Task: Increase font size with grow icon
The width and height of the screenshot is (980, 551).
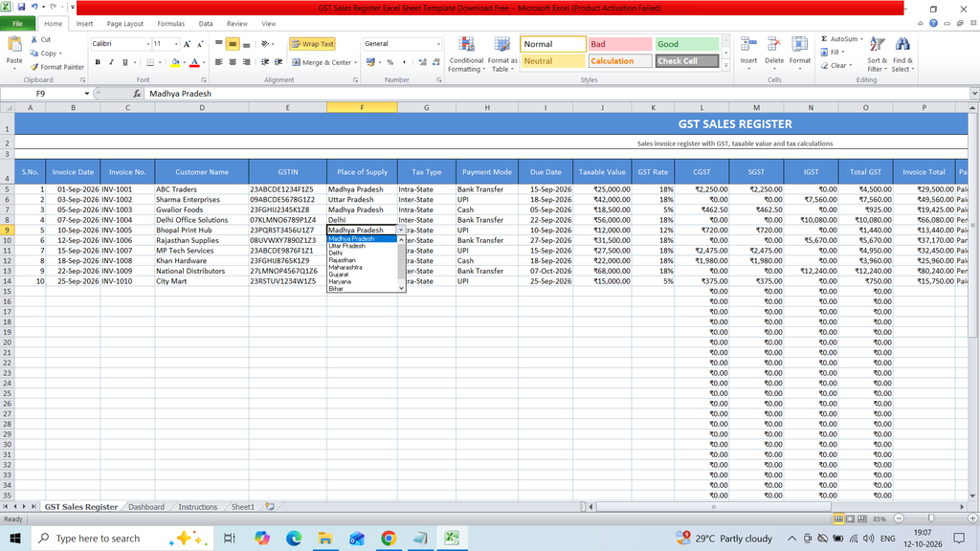Action: coord(187,44)
